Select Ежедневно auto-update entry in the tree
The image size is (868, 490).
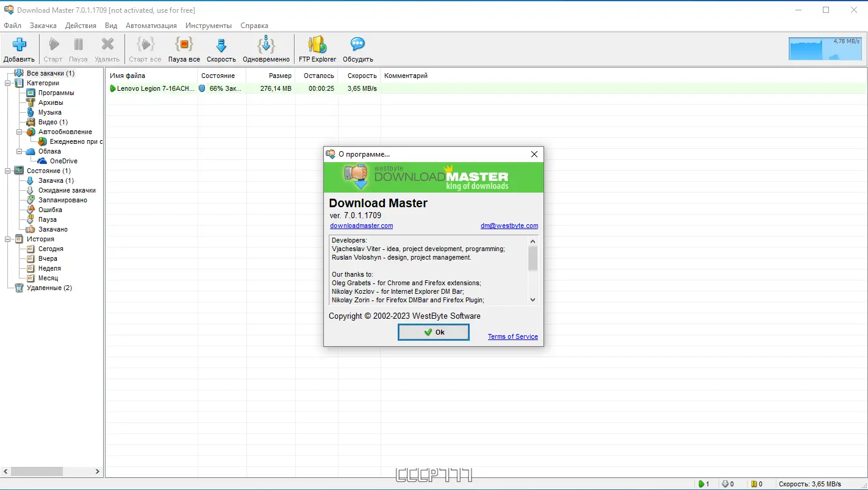point(76,141)
